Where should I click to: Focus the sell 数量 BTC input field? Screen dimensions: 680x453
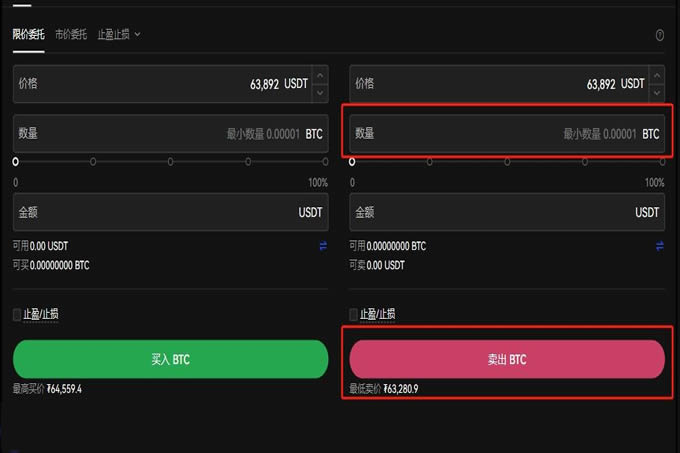click(x=507, y=134)
